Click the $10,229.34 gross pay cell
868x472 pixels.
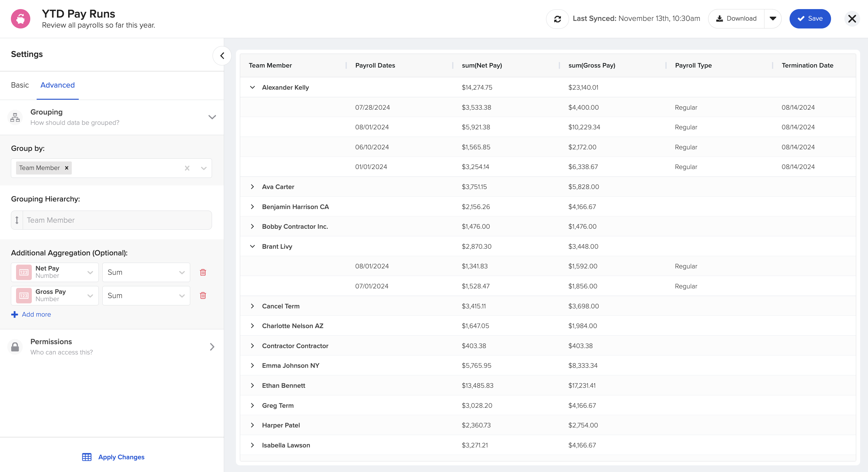pos(584,127)
